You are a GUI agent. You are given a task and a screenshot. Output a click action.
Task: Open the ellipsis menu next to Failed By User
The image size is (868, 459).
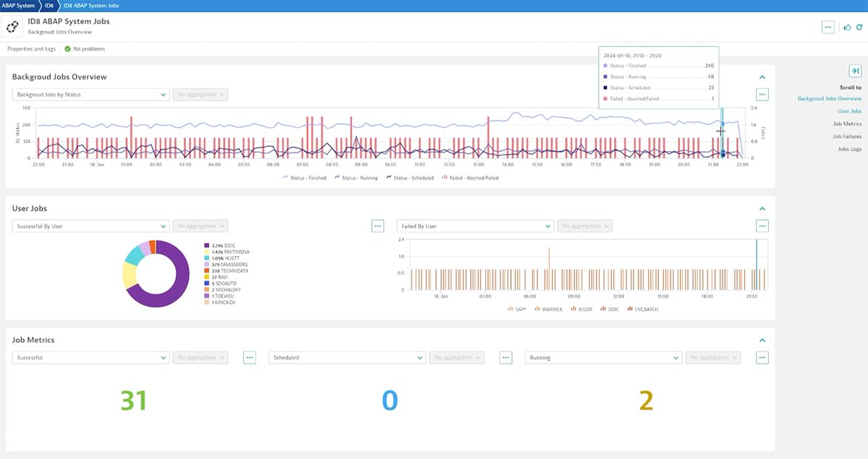tap(762, 226)
